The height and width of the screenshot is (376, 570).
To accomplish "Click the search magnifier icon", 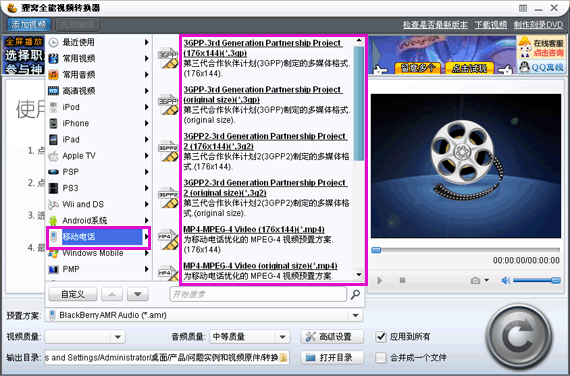I will coord(355,294).
